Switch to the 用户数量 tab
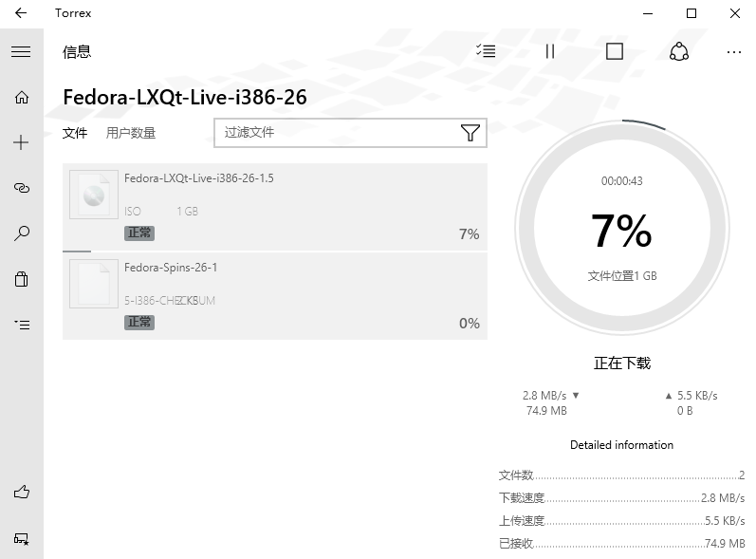 click(131, 133)
